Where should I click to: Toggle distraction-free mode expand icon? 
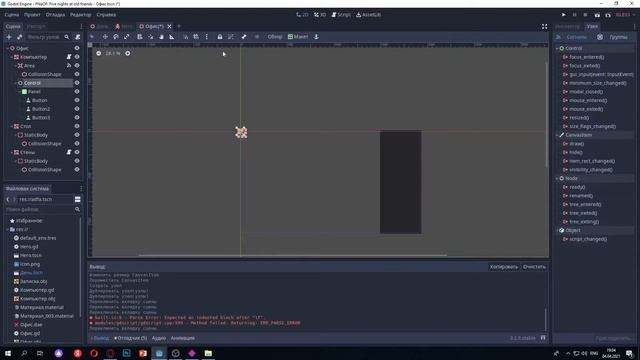click(x=544, y=27)
